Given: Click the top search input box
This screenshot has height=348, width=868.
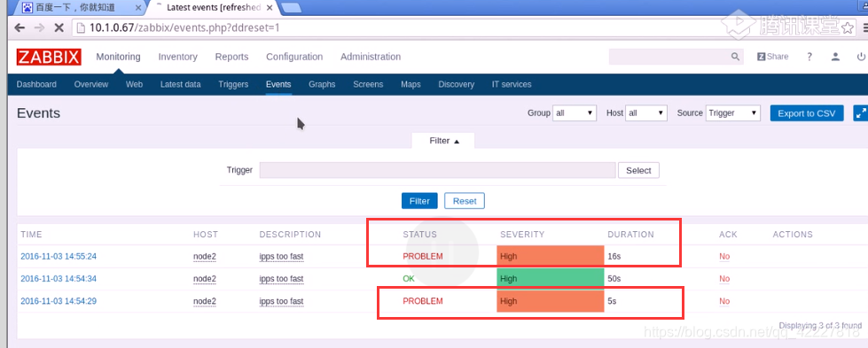Looking at the screenshot, I should (669, 57).
